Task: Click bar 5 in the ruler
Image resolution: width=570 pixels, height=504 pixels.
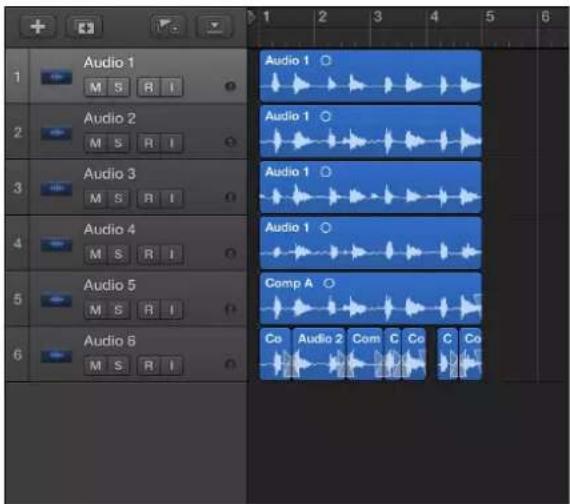Action: 490,17
